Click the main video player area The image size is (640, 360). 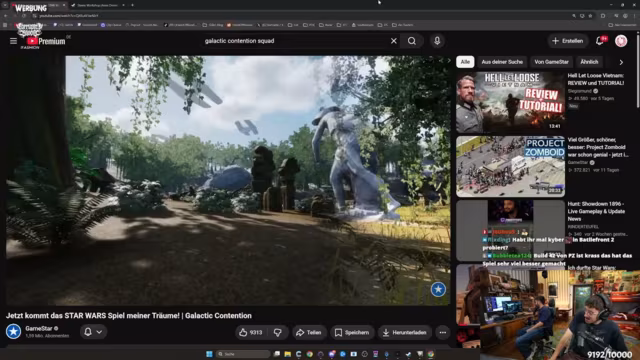228,180
